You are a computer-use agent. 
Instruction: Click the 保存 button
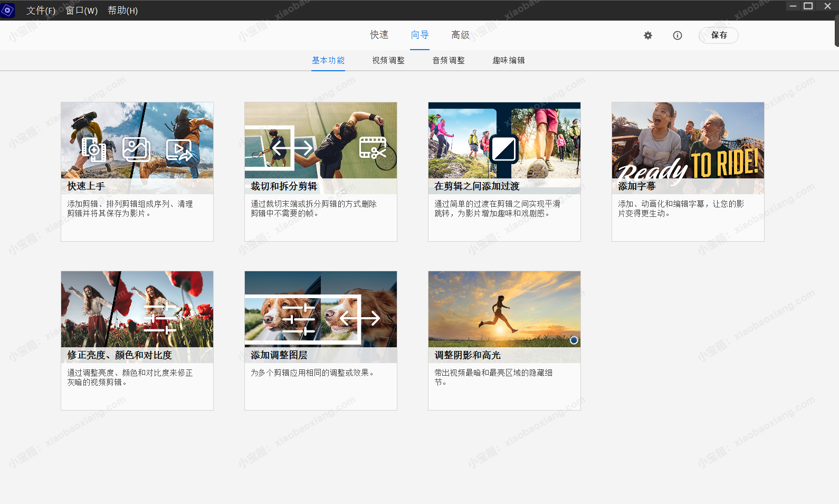(718, 35)
